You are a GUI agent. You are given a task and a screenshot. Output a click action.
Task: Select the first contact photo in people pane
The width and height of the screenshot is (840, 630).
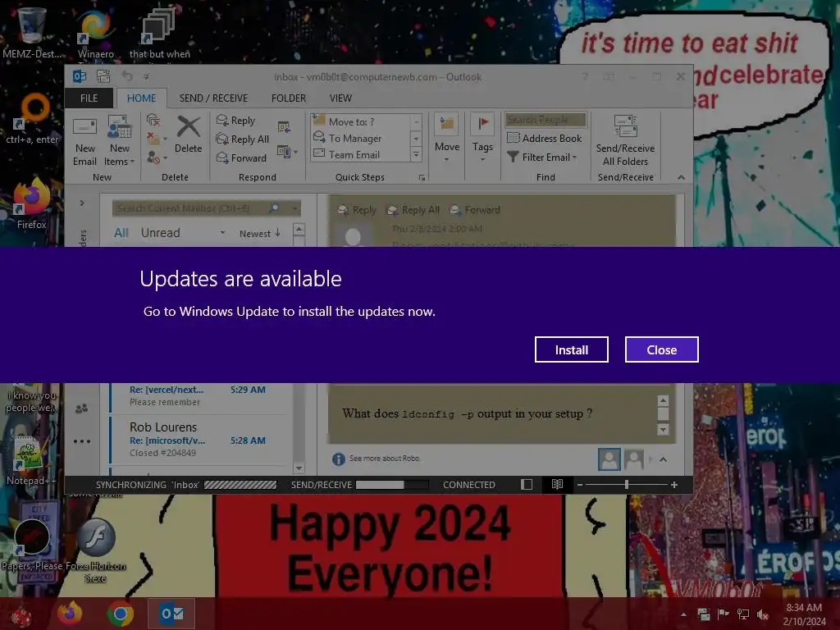[609, 459]
